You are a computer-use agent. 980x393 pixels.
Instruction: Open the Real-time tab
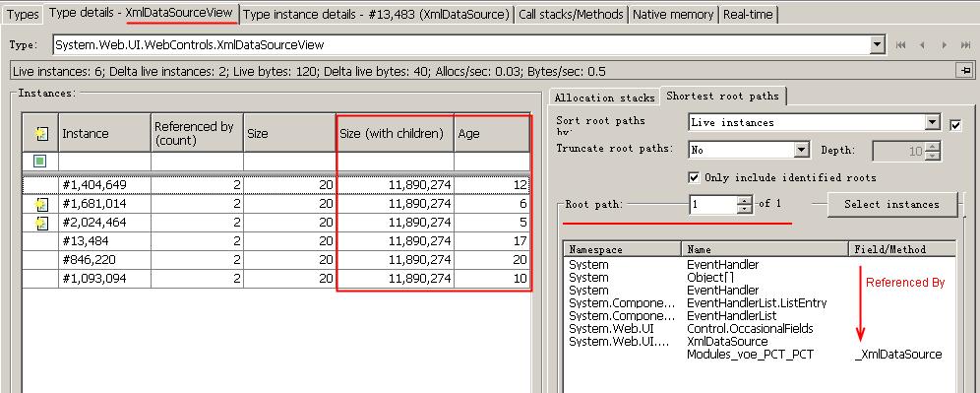(x=748, y=14)
